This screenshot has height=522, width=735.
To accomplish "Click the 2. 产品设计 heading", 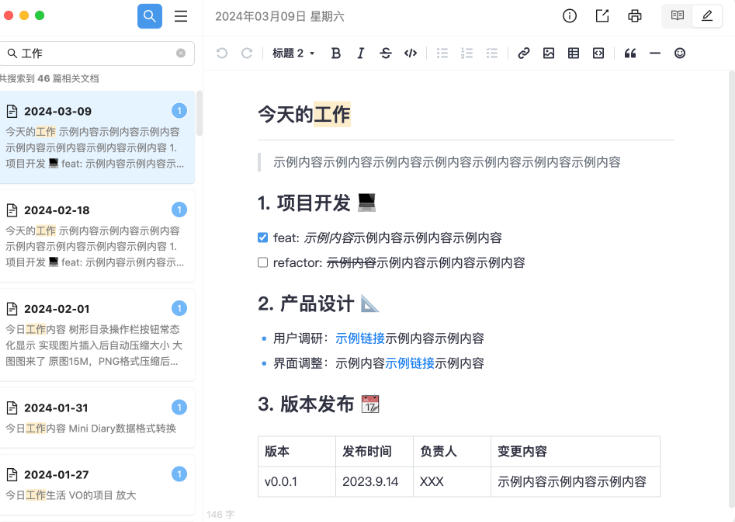I will coord(318,304).
